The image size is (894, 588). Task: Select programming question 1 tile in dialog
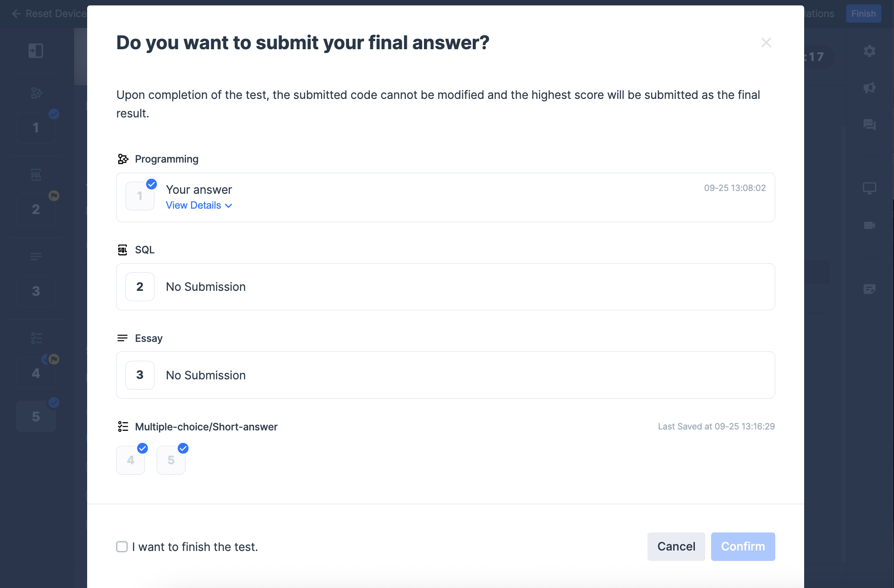(140, 196)
